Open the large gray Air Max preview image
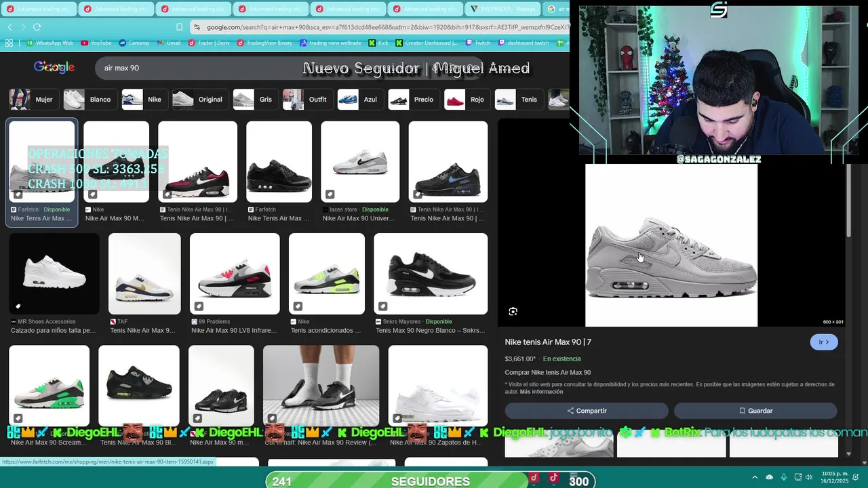Image resolution: width=868 pixels, height=488 pixels. click(x=671, y=245)
